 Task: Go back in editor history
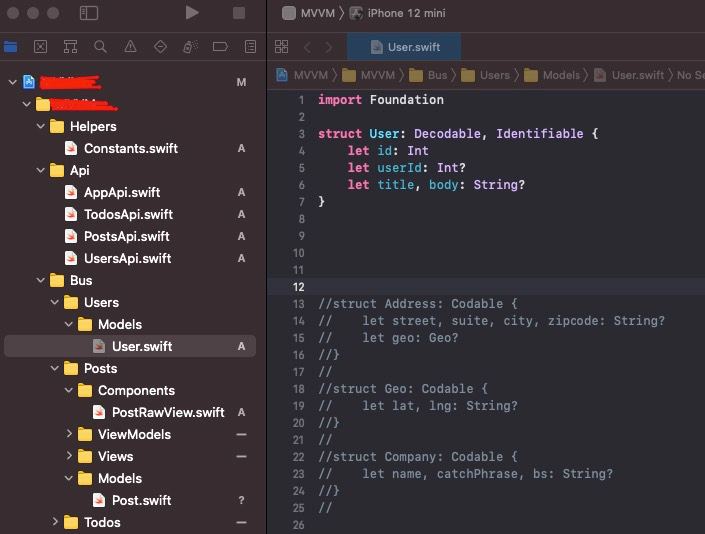coord(307,47)
